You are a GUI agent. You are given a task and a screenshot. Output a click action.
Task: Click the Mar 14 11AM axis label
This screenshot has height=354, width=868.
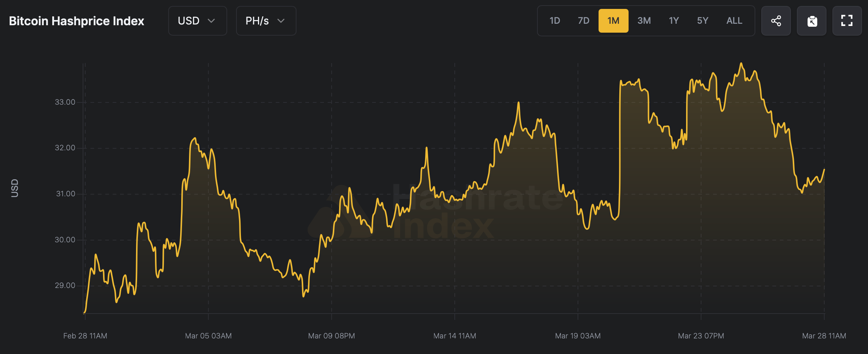click(455, 336)
